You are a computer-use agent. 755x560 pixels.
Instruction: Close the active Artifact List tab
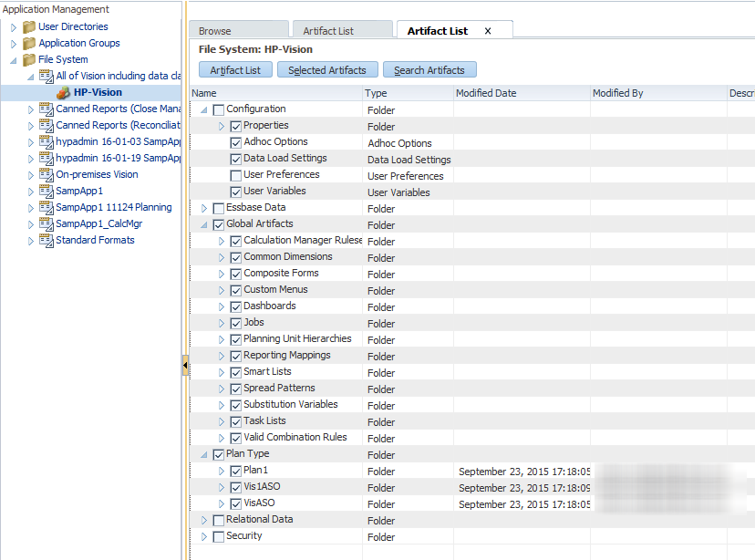click(x=488, y=31)
